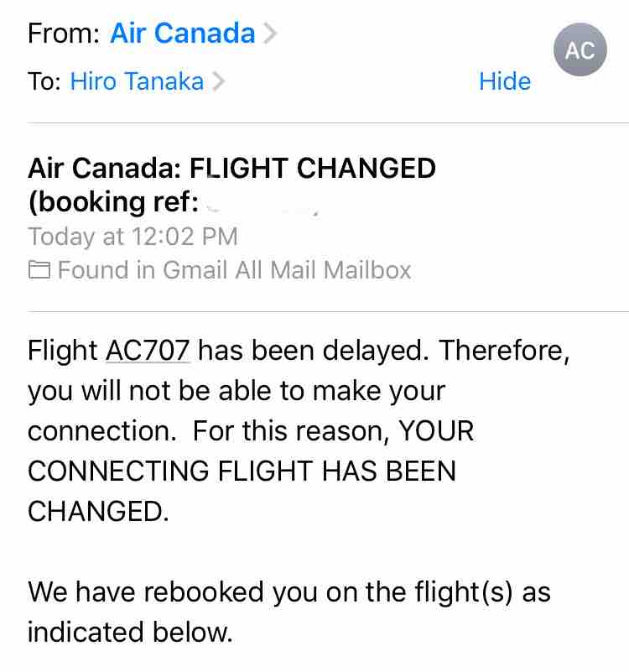Click the CONNECTING FLIGHT HAS BEEN text line

pyautogui.click(x=242, y=471)
